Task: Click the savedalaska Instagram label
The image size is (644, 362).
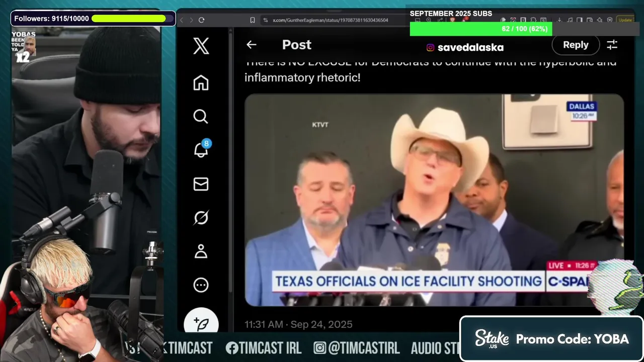Action: click(x=465, y=48)
